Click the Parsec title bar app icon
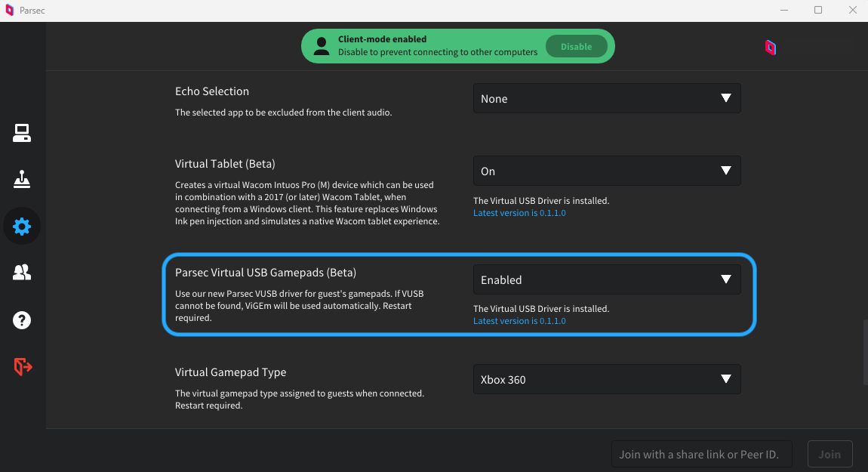The width and height of the screenshot is (868, 472). pos(9,11)
